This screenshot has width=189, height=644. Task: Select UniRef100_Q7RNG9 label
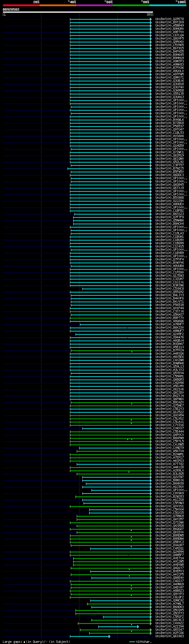170,516
